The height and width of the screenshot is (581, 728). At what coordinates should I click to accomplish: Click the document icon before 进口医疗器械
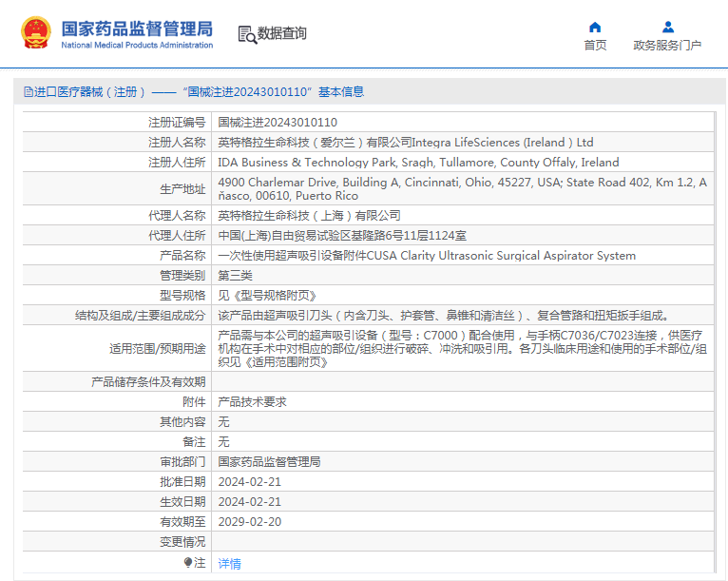tap(29, 92)
